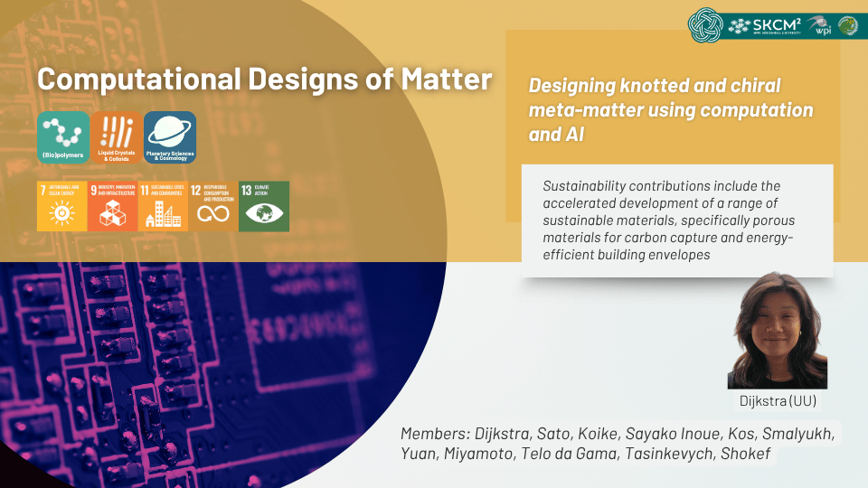This screenshot has width=868, height=488.
Task: Click the knotted and chiral meta-matter subtitle
Action: tap(670, 110)
